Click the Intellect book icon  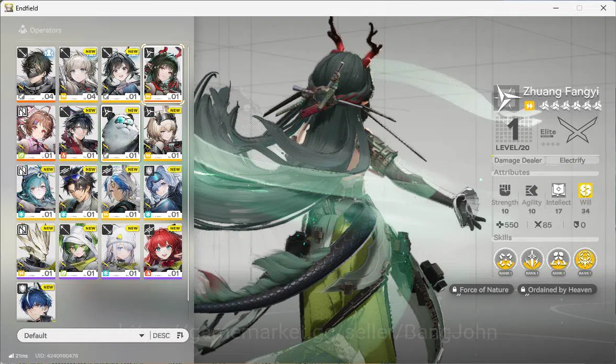558,190
